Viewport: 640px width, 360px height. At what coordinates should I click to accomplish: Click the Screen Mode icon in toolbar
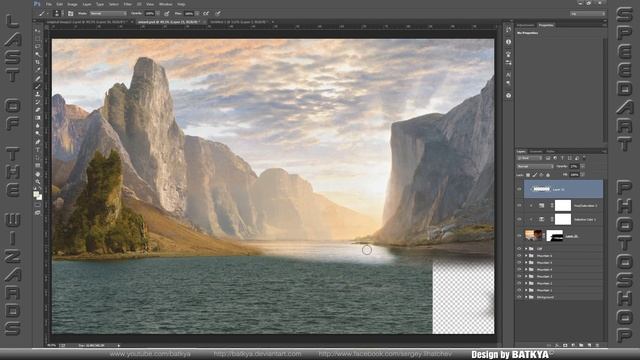point(38,212)
